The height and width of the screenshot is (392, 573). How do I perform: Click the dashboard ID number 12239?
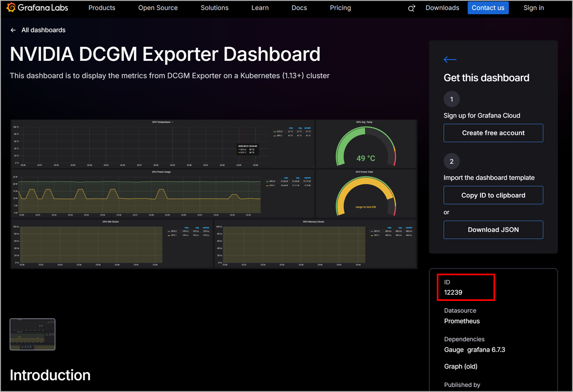[x=453, y=292]
